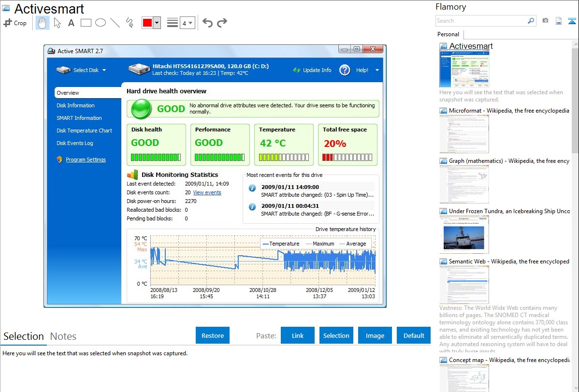Paste as Image
The height and width of the screenshot is (392, 579).
[375, 335]
